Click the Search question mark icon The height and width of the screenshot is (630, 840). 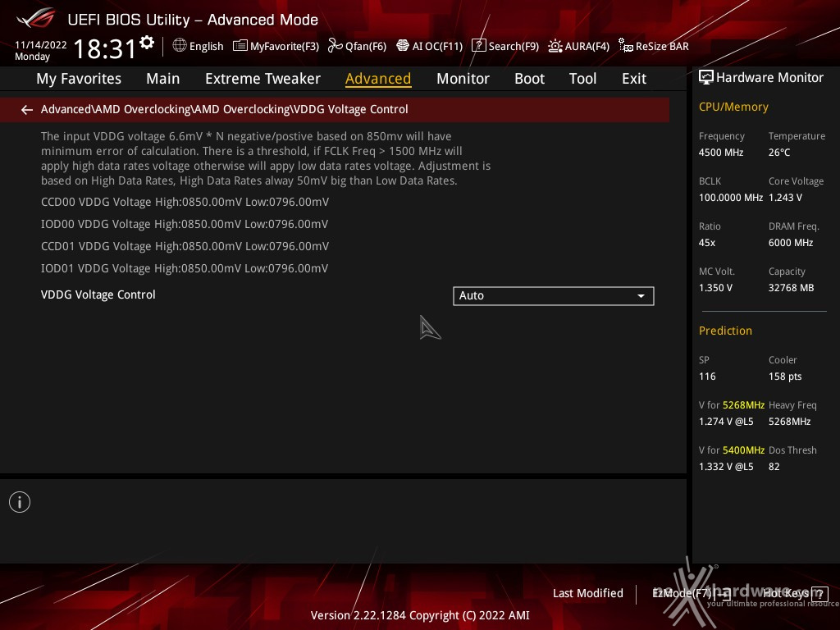[x=478, y=46]
